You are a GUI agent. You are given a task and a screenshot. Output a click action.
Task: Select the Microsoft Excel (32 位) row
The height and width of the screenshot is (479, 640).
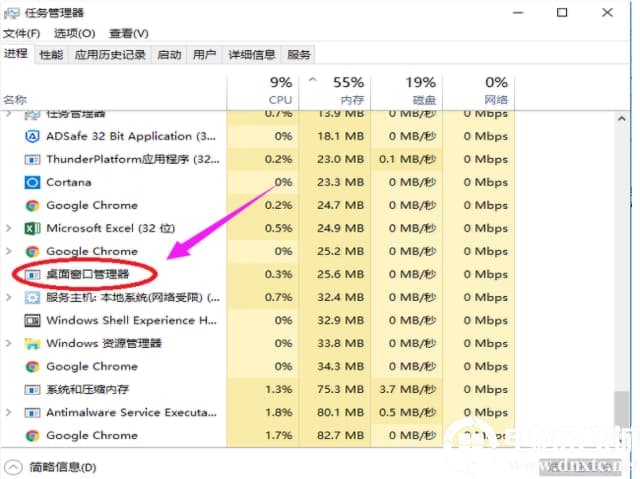point(258,228)
